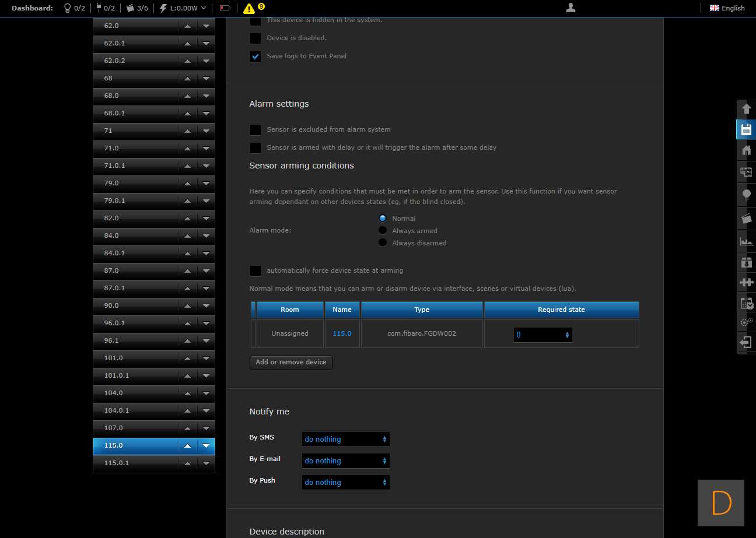Uncheck Save logs to Event Panel
Viewport: 756px width, 538px height.
coord(256,56)
